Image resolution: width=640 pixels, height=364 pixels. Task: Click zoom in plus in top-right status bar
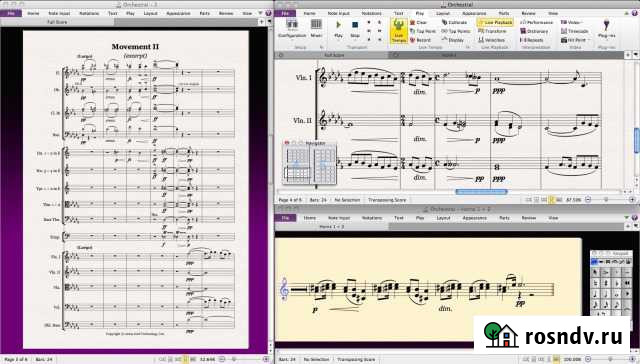pos(632,200)
